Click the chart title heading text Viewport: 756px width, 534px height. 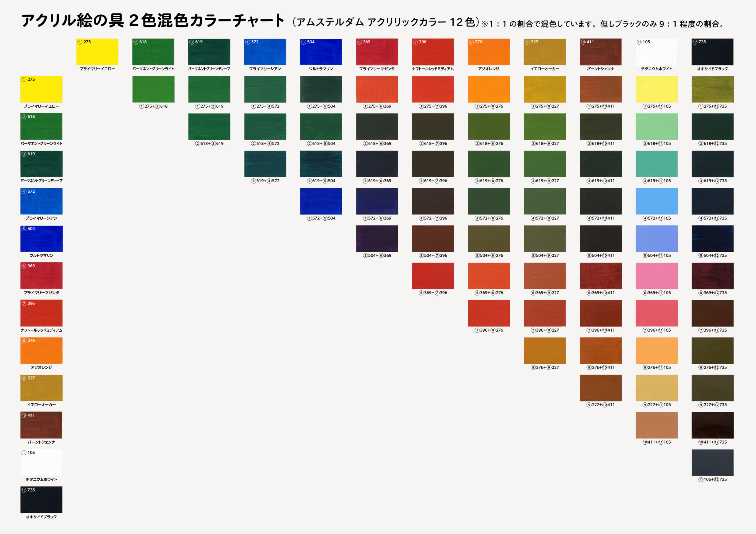coord(153,20)
